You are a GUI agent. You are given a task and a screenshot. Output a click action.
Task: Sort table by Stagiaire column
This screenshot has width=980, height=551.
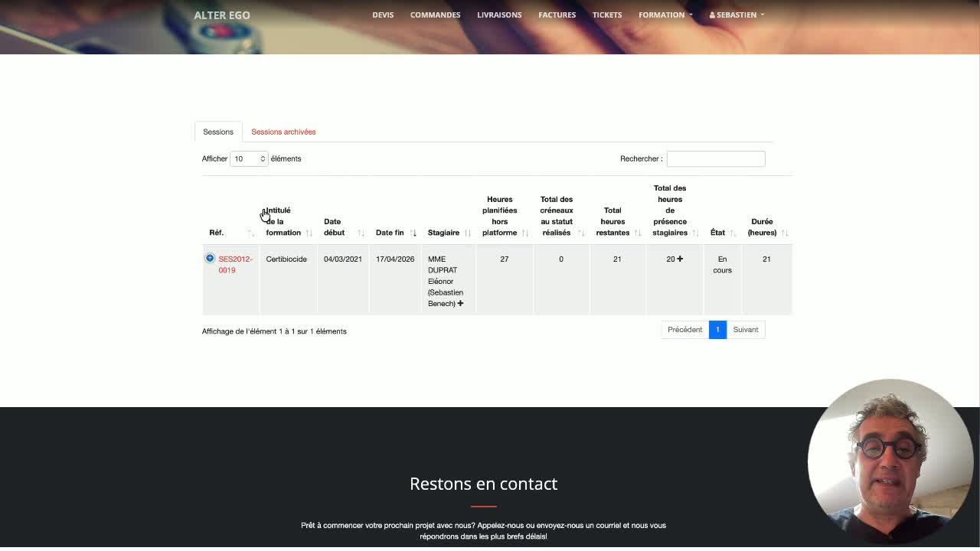tap(467, 233)
